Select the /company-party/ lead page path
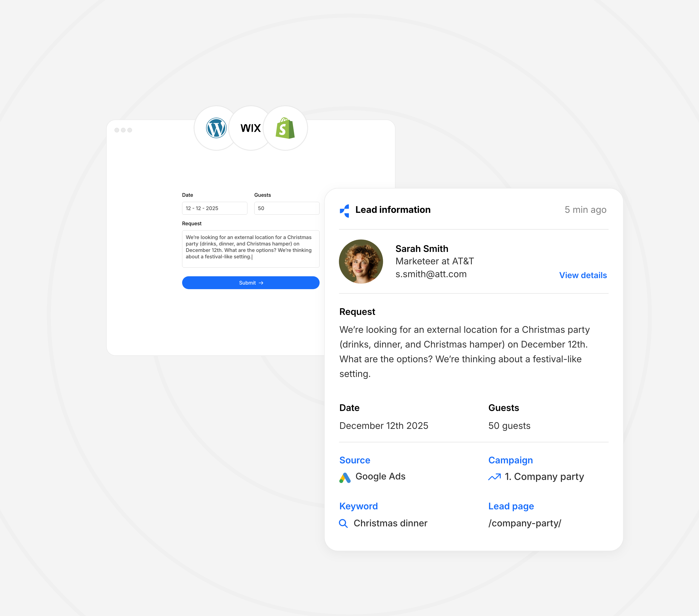Image resolution: width=699 pixels, height=616 pixels. (x=524, y=523)
